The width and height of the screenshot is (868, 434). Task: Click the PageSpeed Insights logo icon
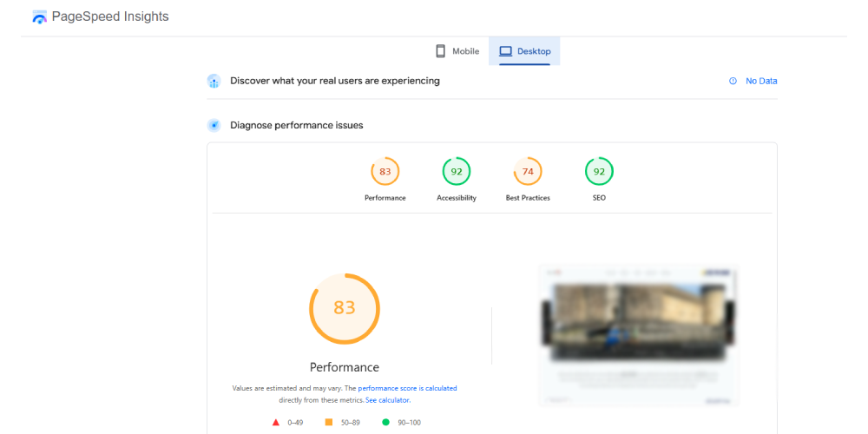click(x=40, y=17)
